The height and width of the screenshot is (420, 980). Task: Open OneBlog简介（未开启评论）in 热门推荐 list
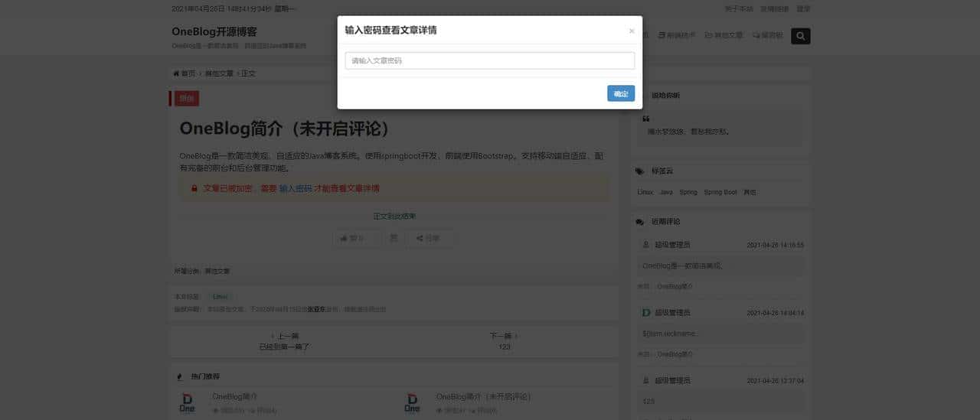[x=484, y=397]
